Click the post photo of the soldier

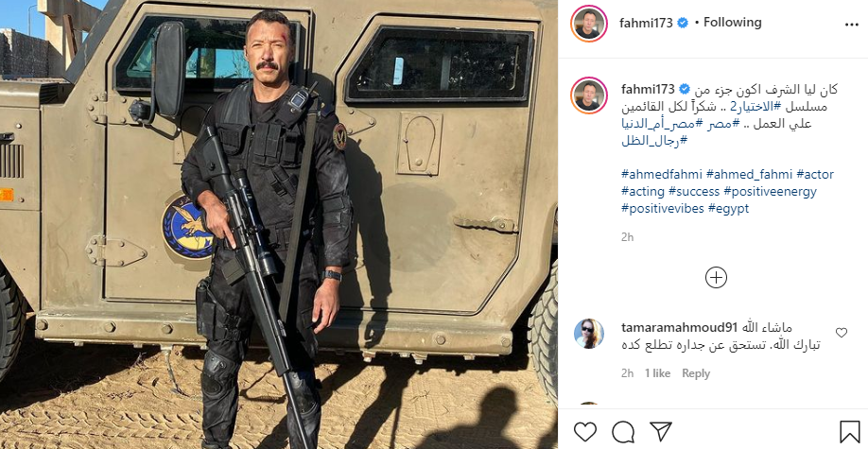278,224
